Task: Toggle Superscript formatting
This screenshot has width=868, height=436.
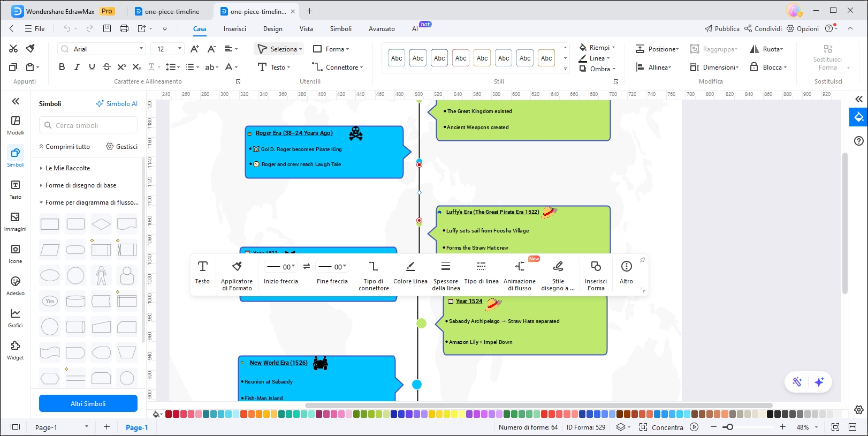Action: 121,67
